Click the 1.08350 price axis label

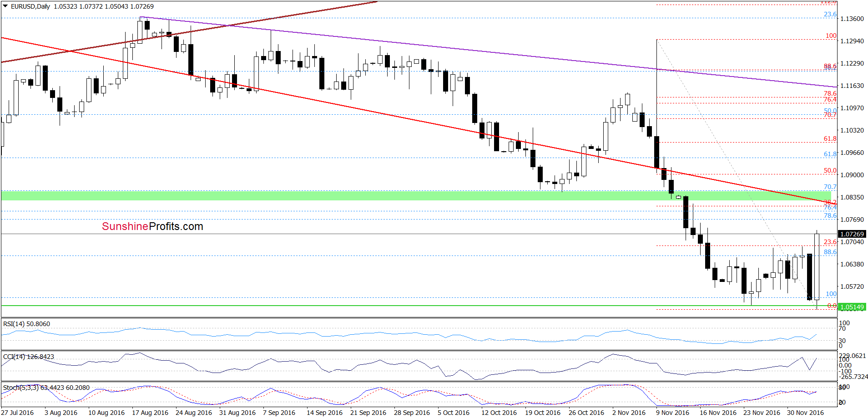click(x=852, y=197)
